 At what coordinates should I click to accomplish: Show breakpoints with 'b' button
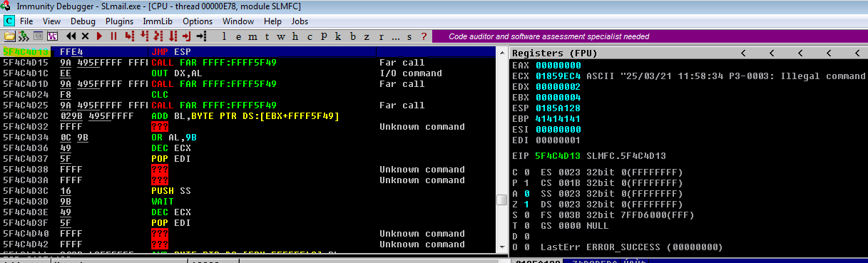[x=352, y=36]
